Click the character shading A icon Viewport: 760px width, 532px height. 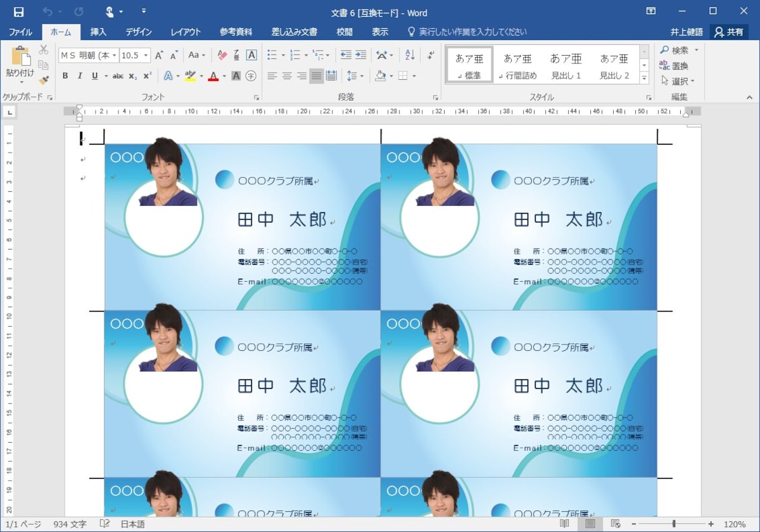236,76
